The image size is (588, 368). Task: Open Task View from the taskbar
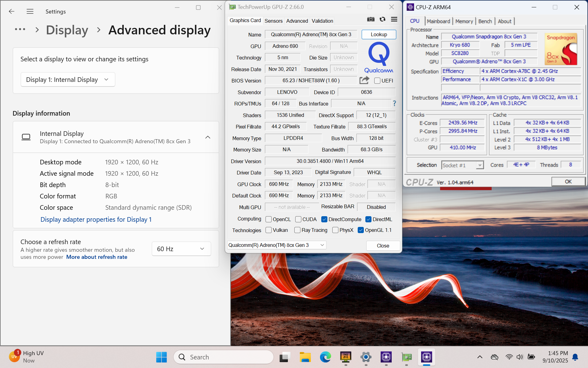[x=285, y=357]
